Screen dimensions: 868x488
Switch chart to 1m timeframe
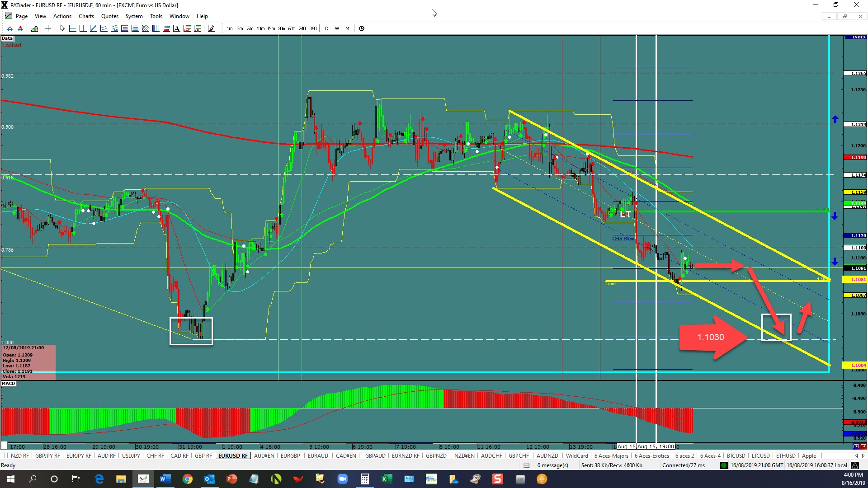click(x=230, y=28)
